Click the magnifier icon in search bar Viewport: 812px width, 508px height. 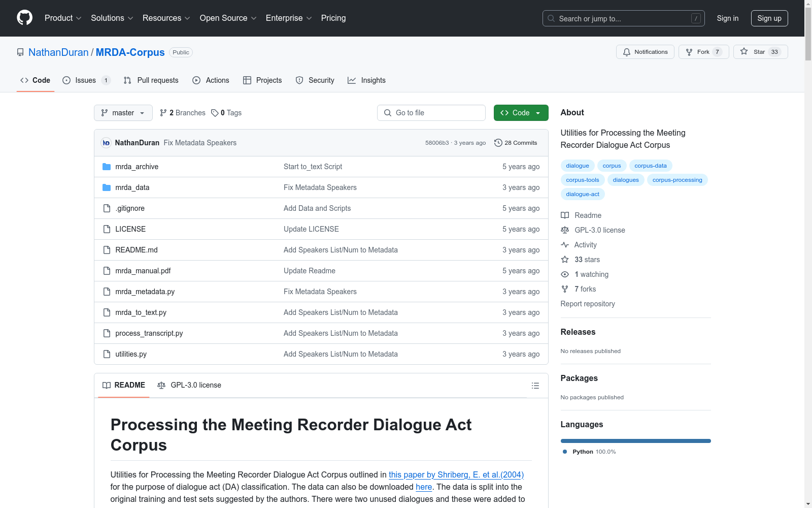coord(551,18)
